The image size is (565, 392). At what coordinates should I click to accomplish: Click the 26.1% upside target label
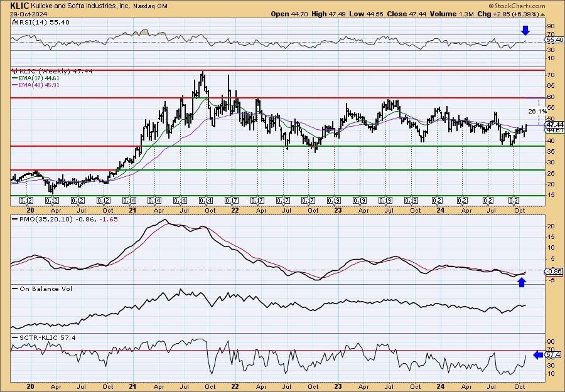click(x=537, y=112)
